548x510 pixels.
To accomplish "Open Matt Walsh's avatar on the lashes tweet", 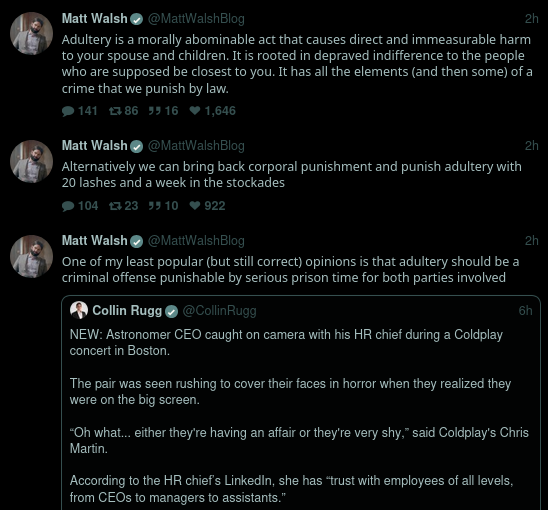I will [31, 161].
